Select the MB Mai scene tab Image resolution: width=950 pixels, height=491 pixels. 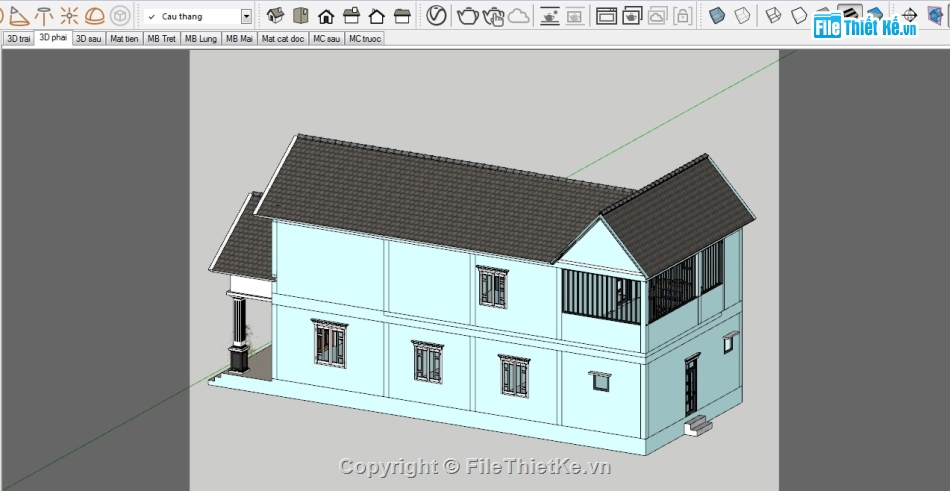[239, 39]
